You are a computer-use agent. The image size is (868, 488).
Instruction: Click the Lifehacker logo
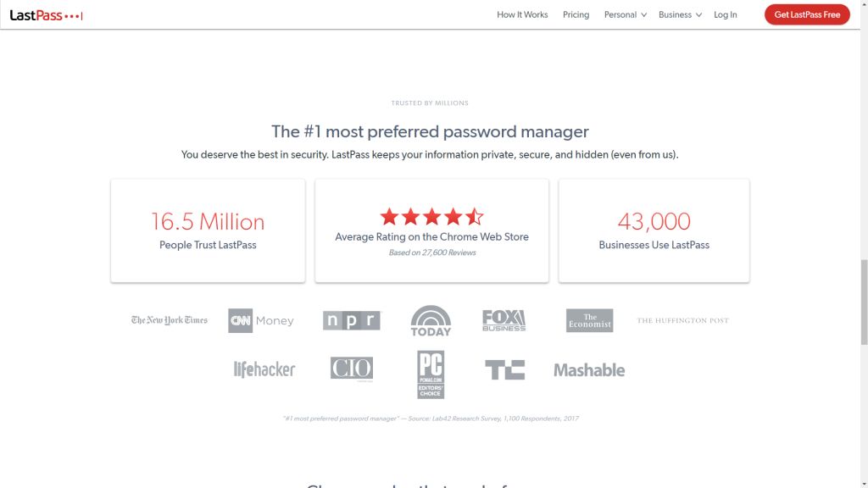point(264,369)
